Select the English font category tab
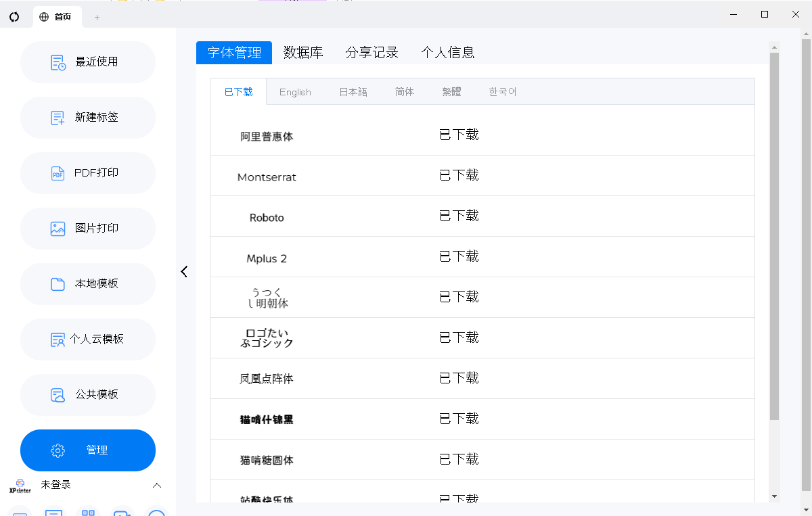The image size is (812, 516). (295, 91)
